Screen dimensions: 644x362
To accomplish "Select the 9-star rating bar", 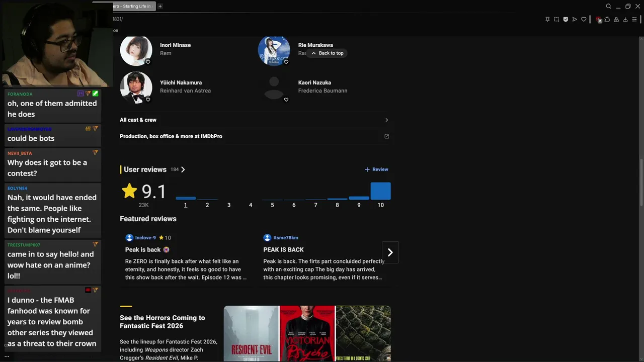I will coord(359,198).
